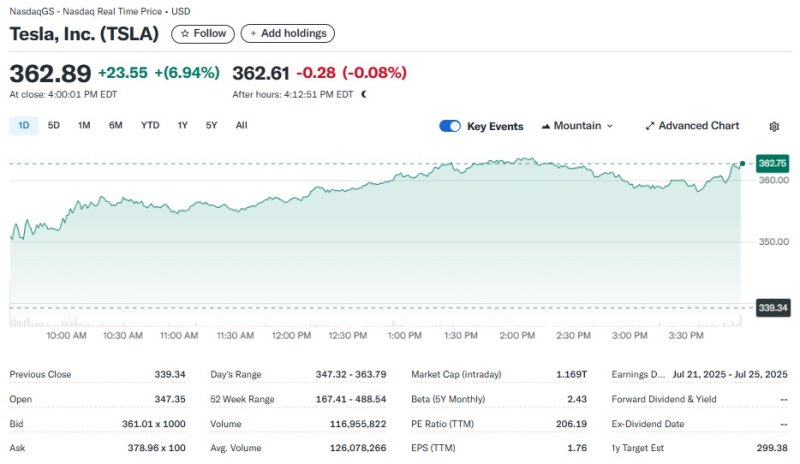The image size is (800, 464).
Task: Click the Advanced Chart expand arrows icon
Action: [649, 126]
